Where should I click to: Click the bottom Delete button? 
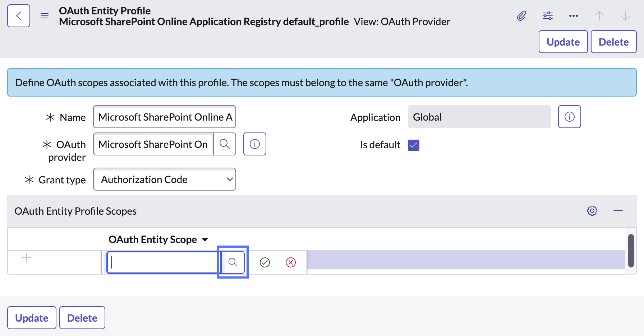pyautogui.click(x=82, y=318)
